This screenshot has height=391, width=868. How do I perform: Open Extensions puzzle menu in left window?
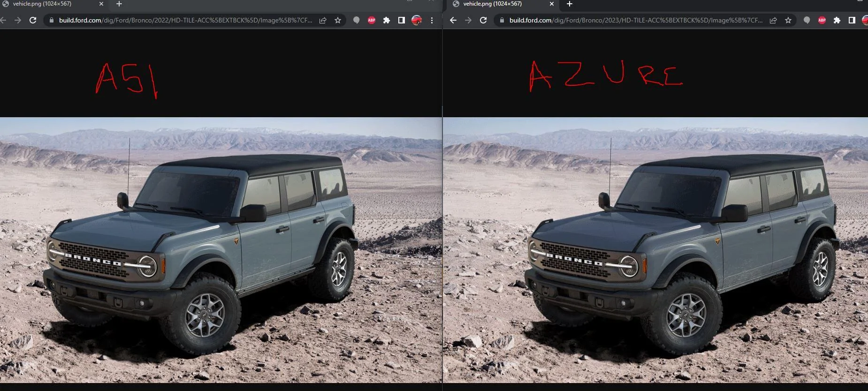click(387, 20)
